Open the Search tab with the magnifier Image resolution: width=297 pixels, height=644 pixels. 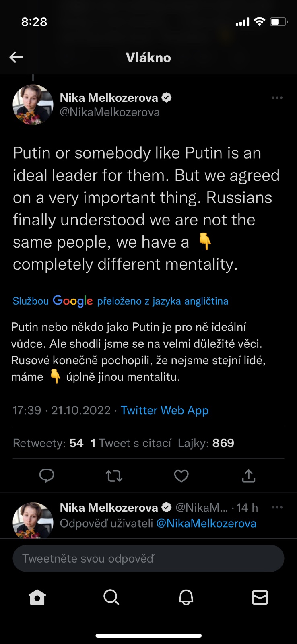click(x=111, y=598)
